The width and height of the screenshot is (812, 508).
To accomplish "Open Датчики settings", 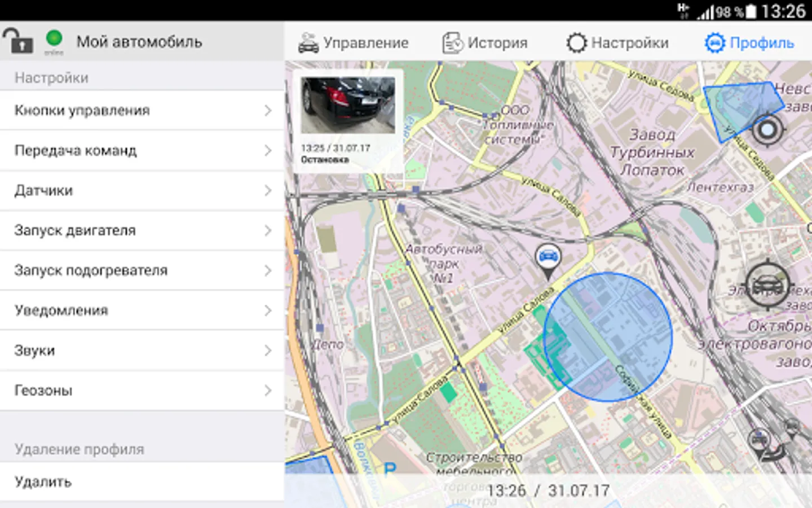I will 142,190.
